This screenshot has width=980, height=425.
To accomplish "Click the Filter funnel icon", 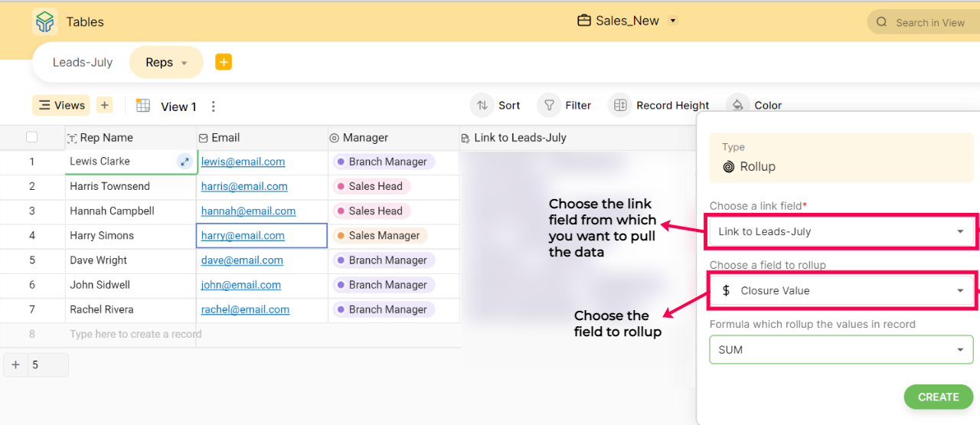I will pos(550,106).
